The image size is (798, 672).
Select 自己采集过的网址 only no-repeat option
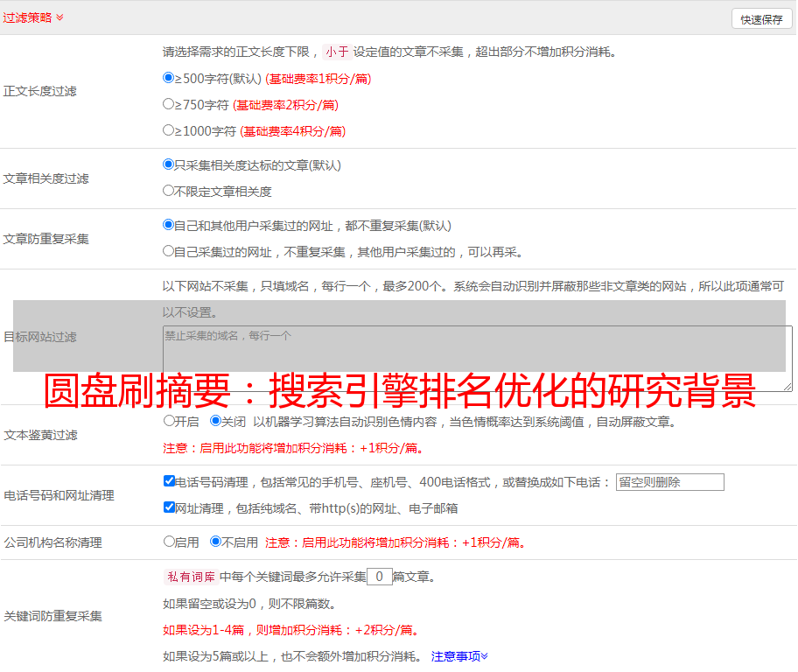tap(169, 250)
